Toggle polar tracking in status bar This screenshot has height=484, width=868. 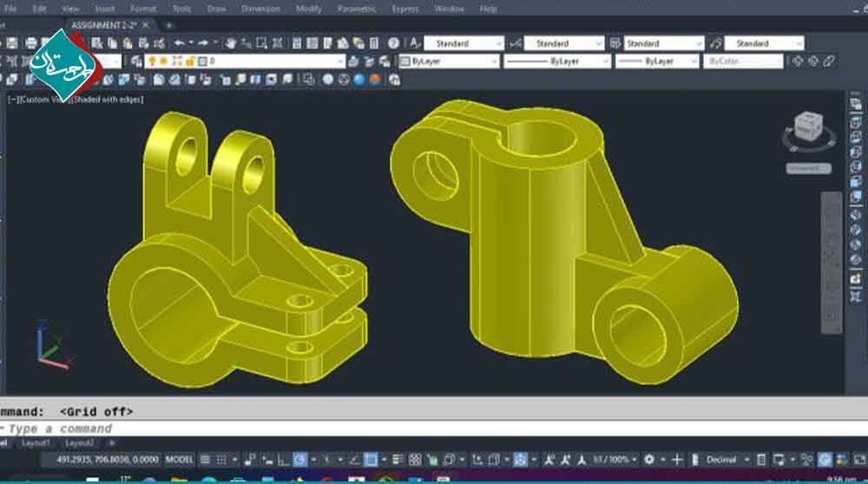(299, 460)
